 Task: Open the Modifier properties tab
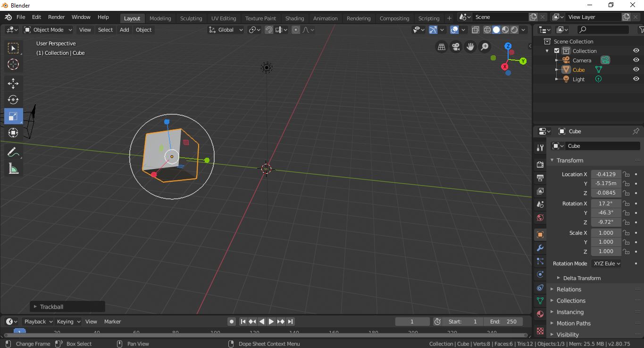click(540, 248)
